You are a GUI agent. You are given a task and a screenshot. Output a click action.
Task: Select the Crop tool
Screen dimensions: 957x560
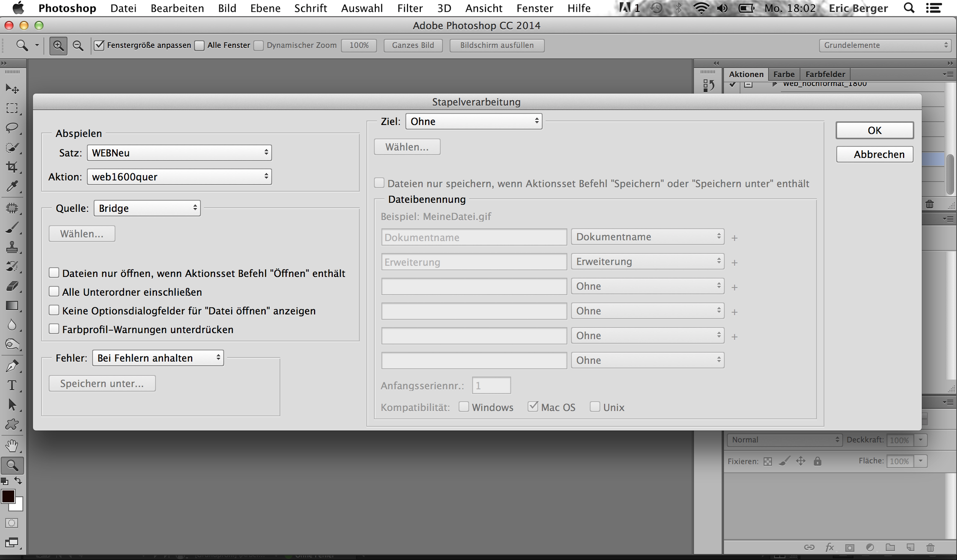click(x=12, y=167)
